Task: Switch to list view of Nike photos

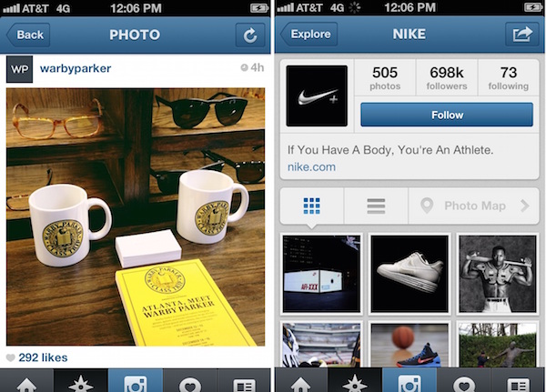Action: pyautogui.click(x=376, y=206)
